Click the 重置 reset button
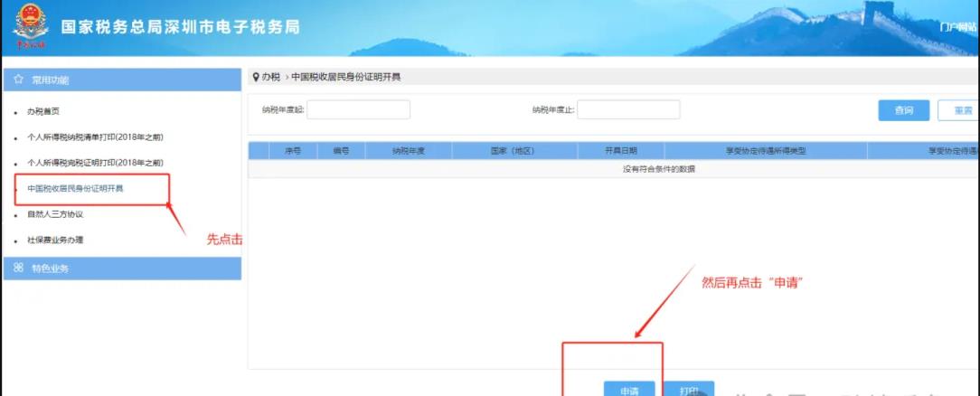The image size is (980, 396). click(960, 110)
